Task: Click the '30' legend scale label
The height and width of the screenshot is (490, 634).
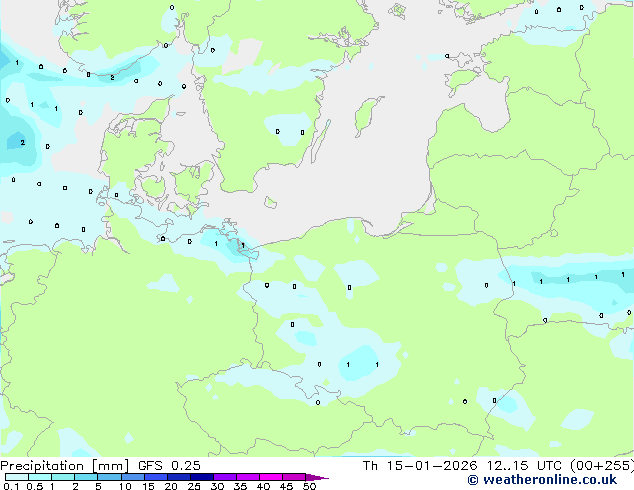Action: point(217,486)
